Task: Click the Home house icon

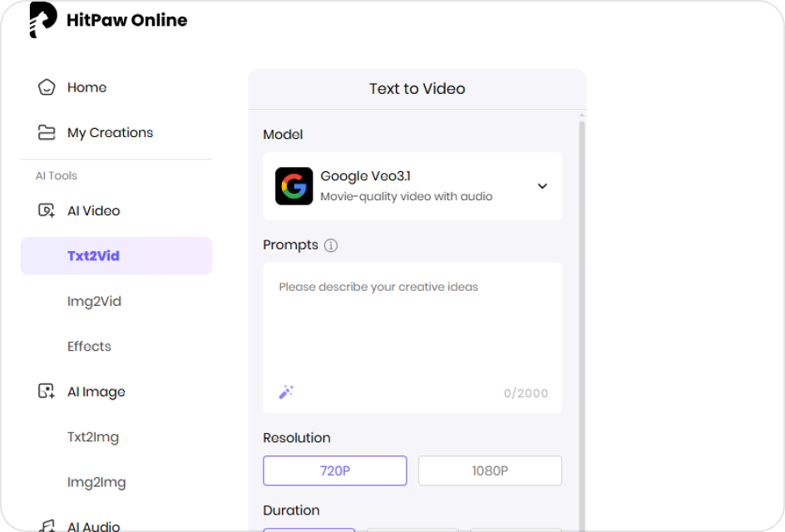Action: click(47, 87)
